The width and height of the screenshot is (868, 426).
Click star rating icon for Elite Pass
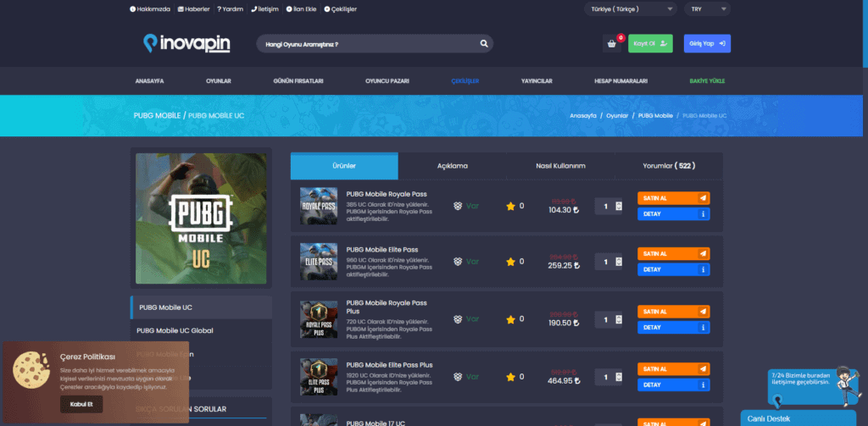coord(510,262)
